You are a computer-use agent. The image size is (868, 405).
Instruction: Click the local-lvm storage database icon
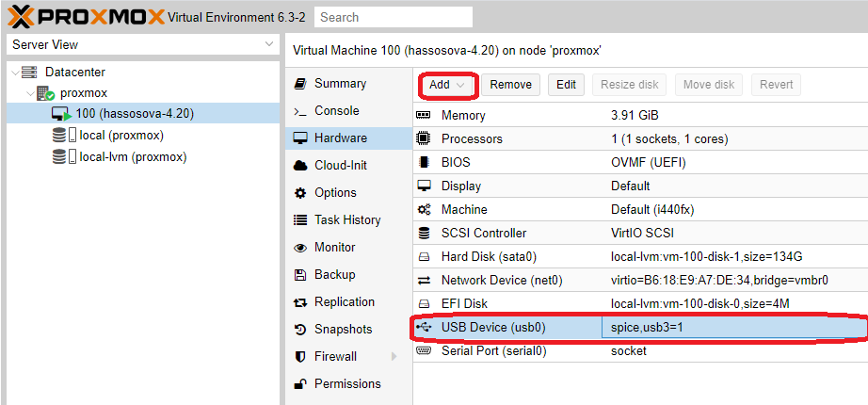(59, 156)
